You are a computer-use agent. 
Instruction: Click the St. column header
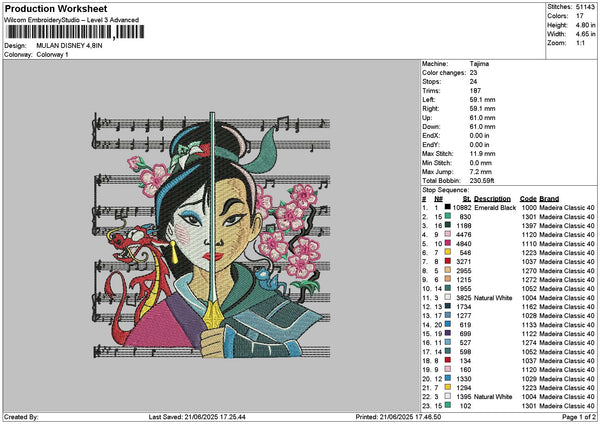click(466, 198)
